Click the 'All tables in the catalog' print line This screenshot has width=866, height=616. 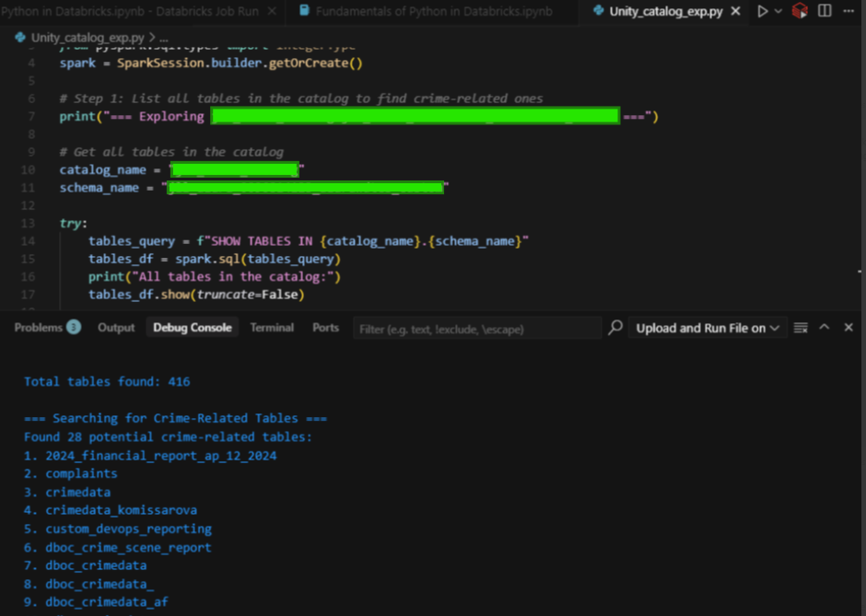[x=215, y=276]
